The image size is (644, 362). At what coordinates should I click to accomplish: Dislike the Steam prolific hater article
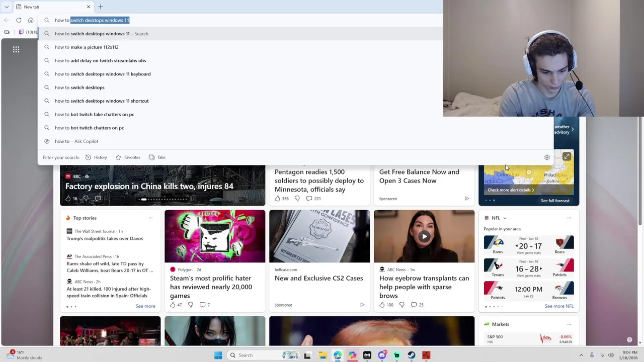191,305
